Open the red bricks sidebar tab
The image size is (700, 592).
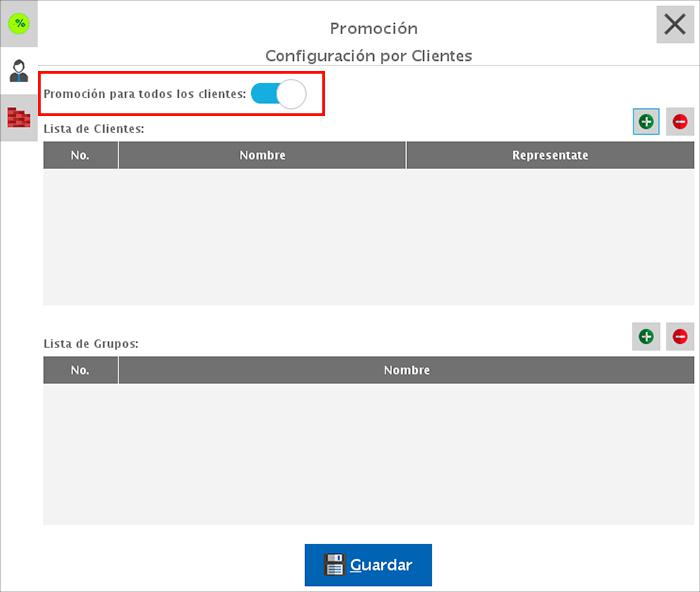pos(19,118)
